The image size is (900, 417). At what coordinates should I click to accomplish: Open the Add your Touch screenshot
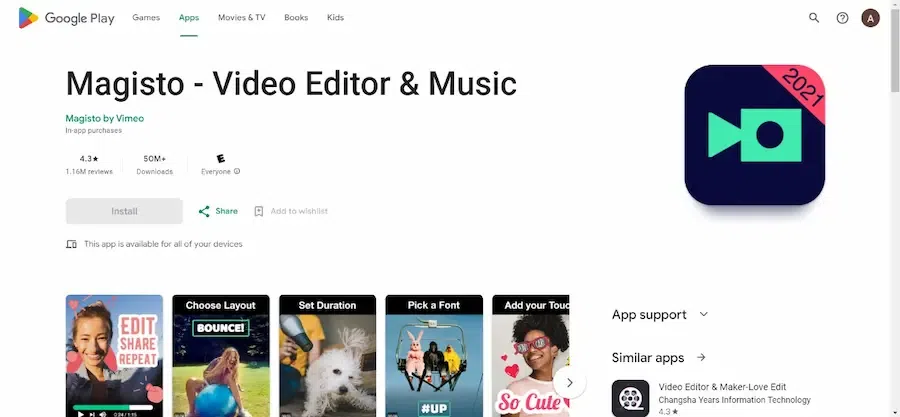pyautogui.click(x=530, y=356)
